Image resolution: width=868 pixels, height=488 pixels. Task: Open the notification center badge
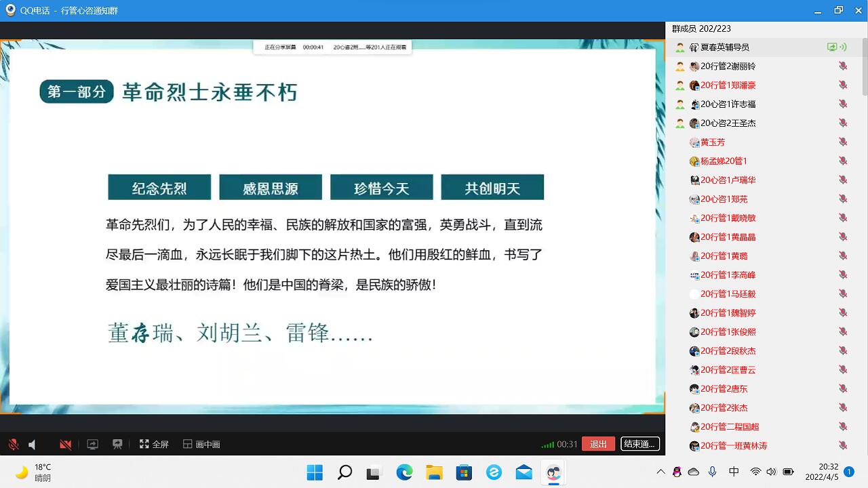click(x=848, y=472)
